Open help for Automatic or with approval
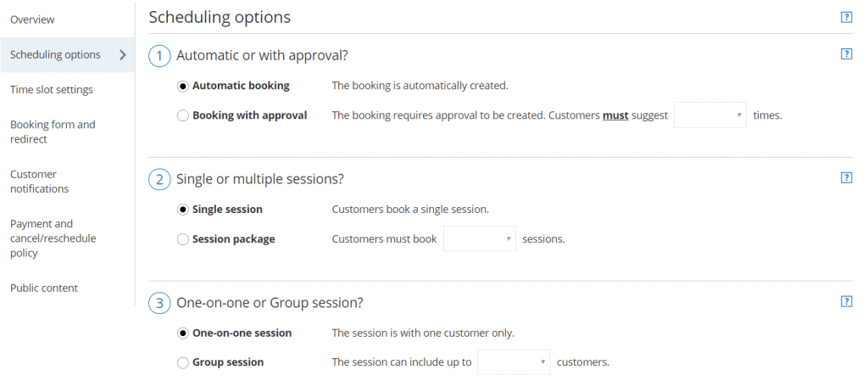Image resolution: width=868 pixels, height=381 pixels. pyautogui.click(x=846, y=54)
